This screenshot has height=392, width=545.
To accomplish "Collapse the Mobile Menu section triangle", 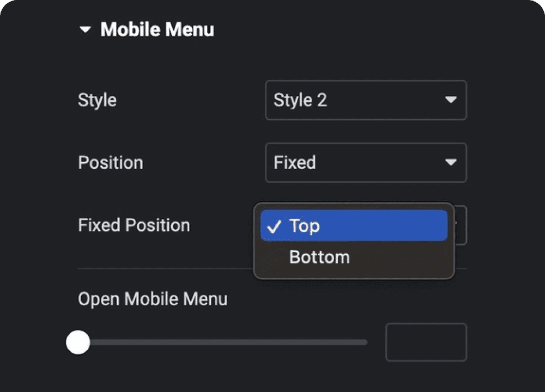I will click(86, 30).
